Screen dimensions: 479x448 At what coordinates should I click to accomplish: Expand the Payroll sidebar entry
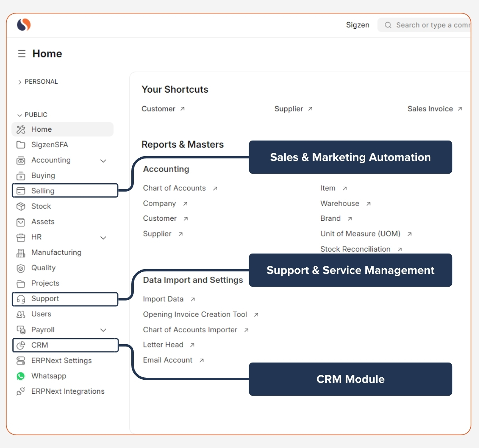(x=103, y=330)
